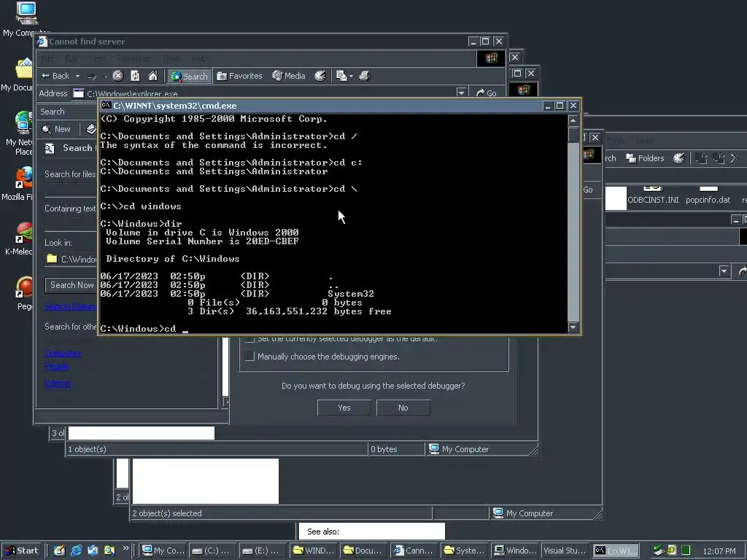Check Set the currently selected debugger option
The image size is (747, 560).
(x=249, y=339)
